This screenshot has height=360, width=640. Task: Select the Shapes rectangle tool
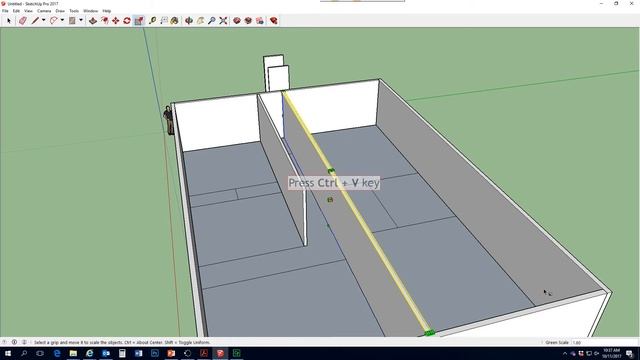click(72, 20)
